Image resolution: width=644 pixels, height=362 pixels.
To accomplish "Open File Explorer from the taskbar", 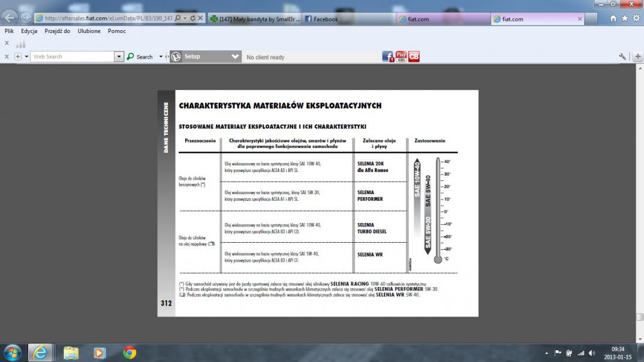I will click(x=71, y=352).
